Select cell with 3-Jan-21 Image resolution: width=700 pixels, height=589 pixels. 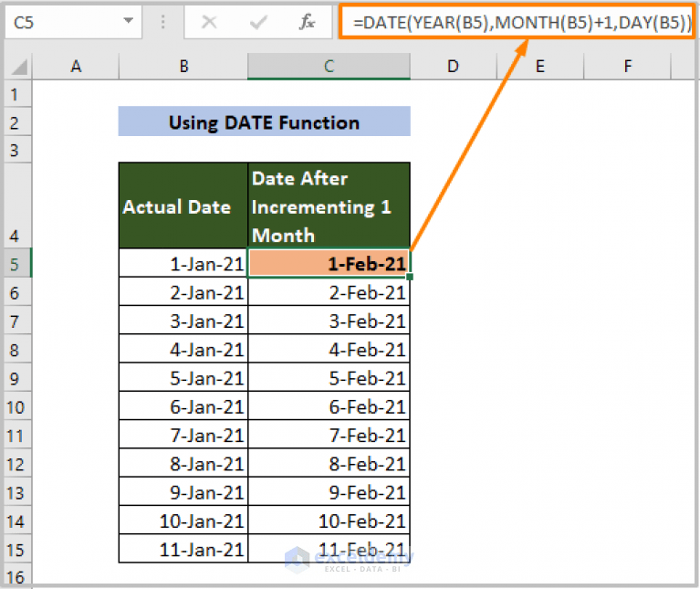coord(183,321)
